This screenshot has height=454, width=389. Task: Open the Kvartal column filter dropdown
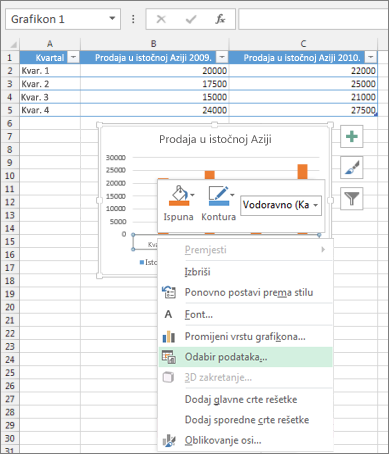point(73,57)
